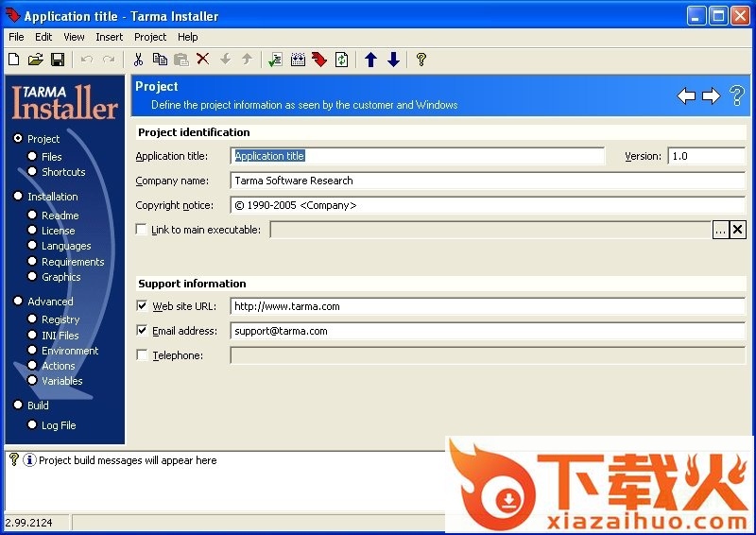Click the gray move-down arrow icon
This screenshot has width=756, height=535.
click(x=225, y=59)
